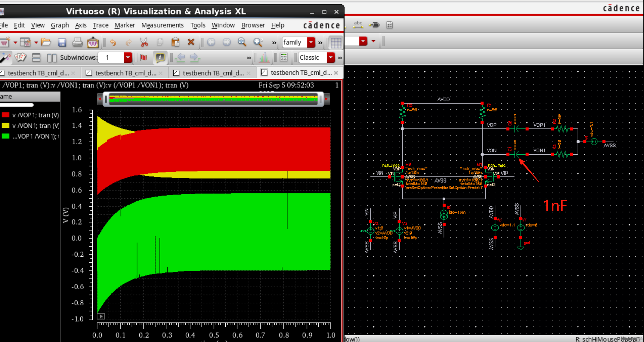The image size is (644, 342).
Task: Open the Graph menu
Action: (60, 25)
